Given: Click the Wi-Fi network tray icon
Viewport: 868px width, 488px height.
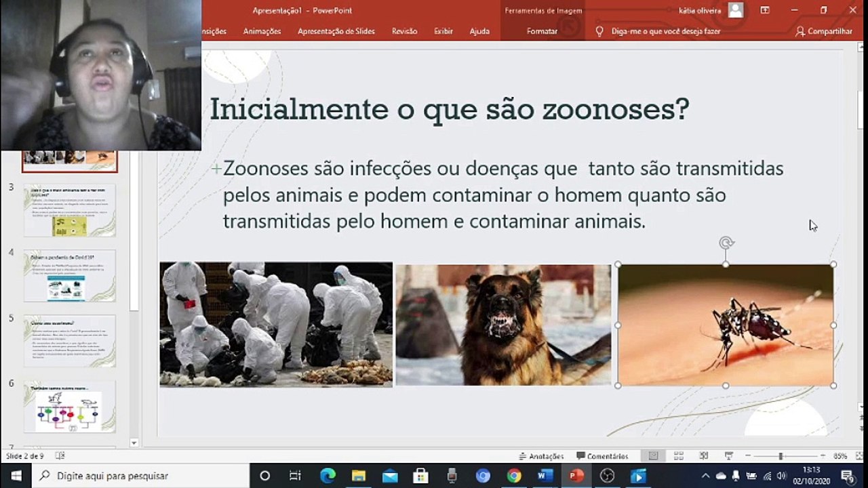Looking at the screenshot, I should (766, 476).
